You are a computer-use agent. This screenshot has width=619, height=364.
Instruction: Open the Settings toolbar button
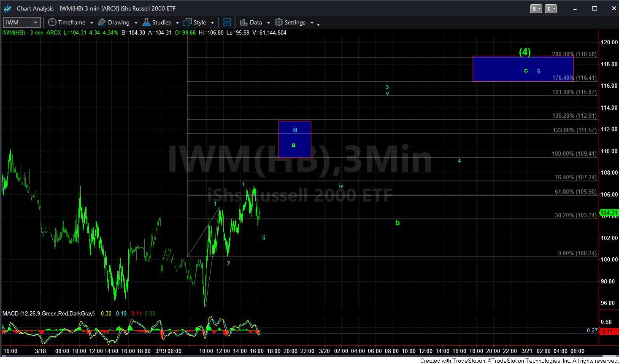click(290, 22)
